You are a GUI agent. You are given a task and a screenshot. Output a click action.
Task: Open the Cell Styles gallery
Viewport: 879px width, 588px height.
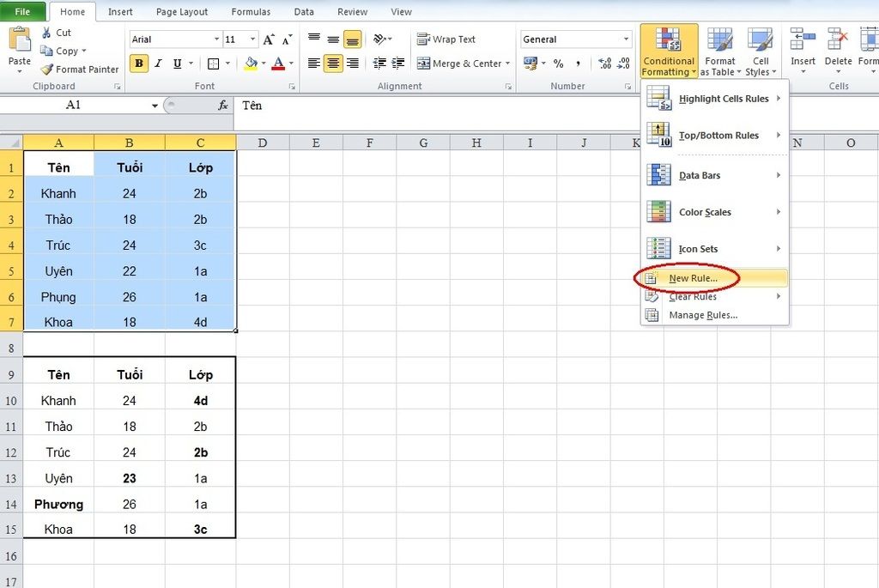[761, 52]
